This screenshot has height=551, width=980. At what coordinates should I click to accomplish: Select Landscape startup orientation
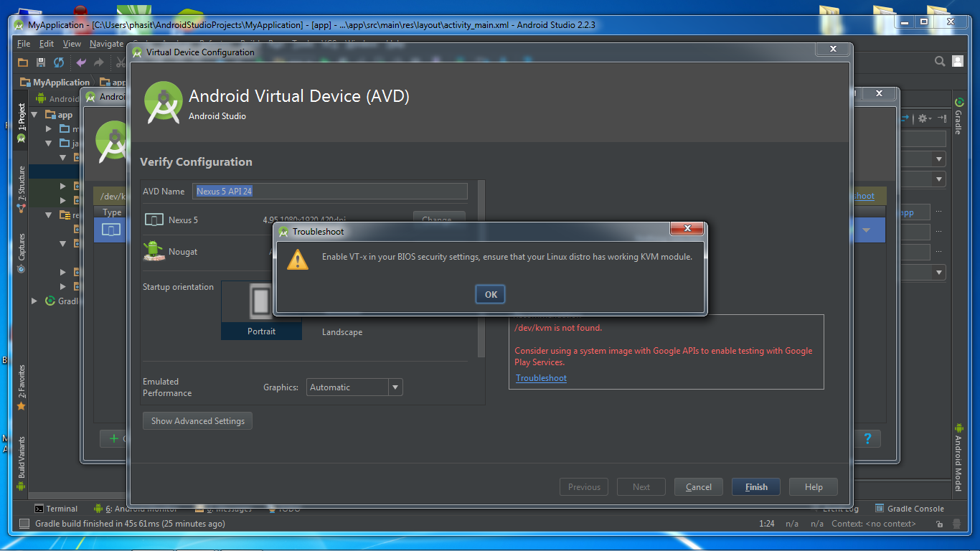[342, 332]
